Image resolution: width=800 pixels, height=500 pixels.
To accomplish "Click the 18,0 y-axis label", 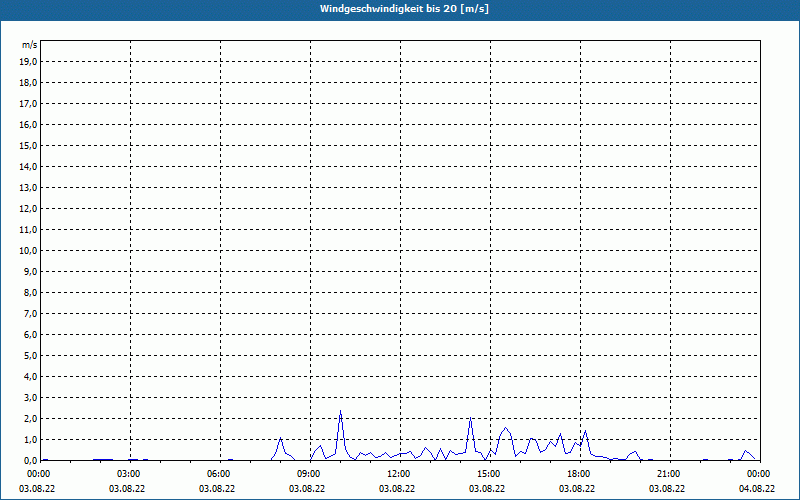I will click(28, 83).
